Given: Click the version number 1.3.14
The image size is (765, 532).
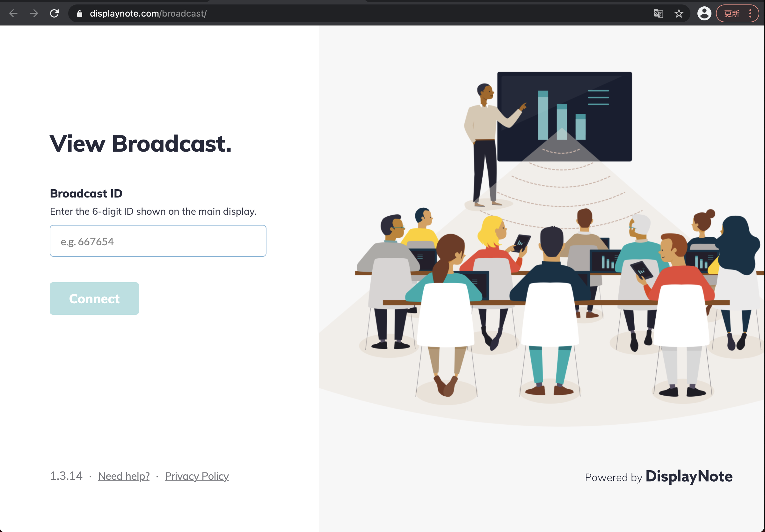Looking at the screenshot, I should (66, 476).
